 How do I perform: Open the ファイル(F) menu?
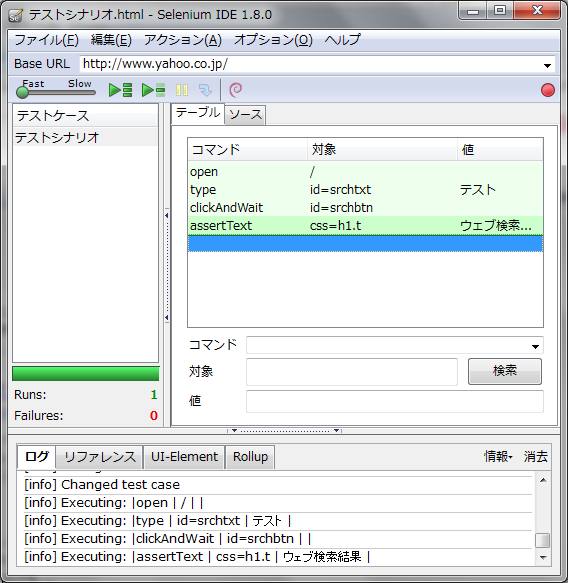(46, 40)
